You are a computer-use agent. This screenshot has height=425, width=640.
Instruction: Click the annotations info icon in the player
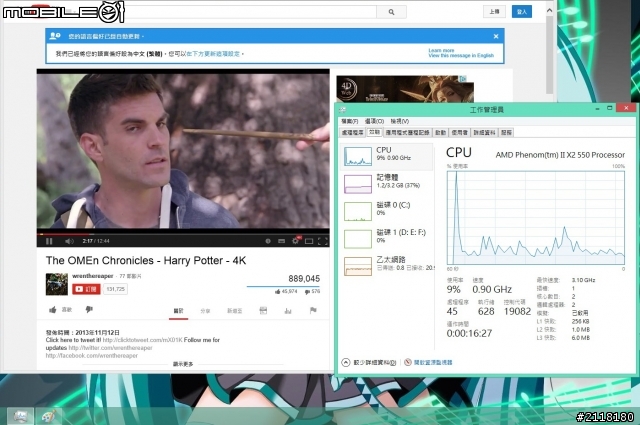(x=268, y=241)
